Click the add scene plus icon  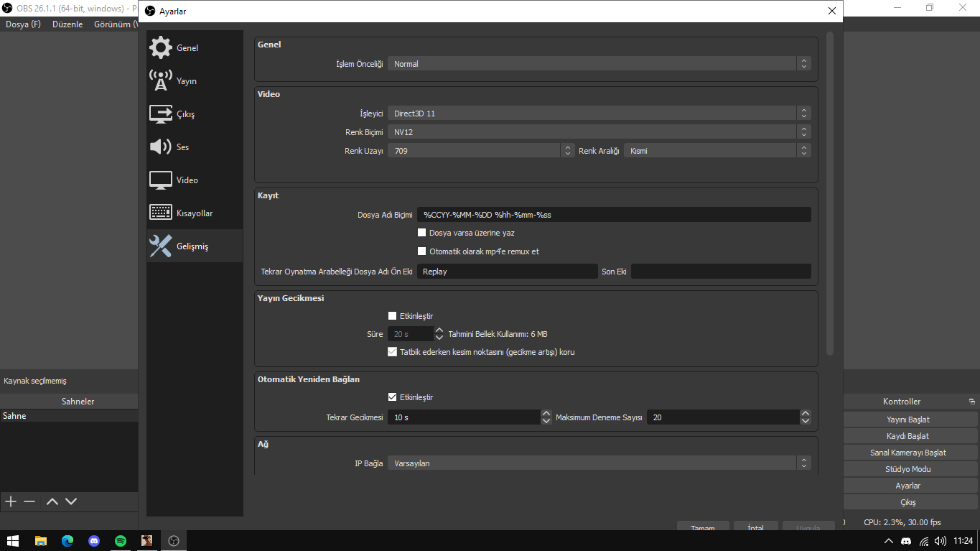(11, 501)
